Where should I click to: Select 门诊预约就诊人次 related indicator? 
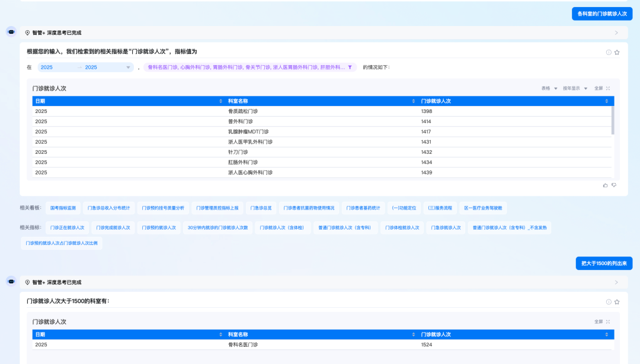(159, 227)
